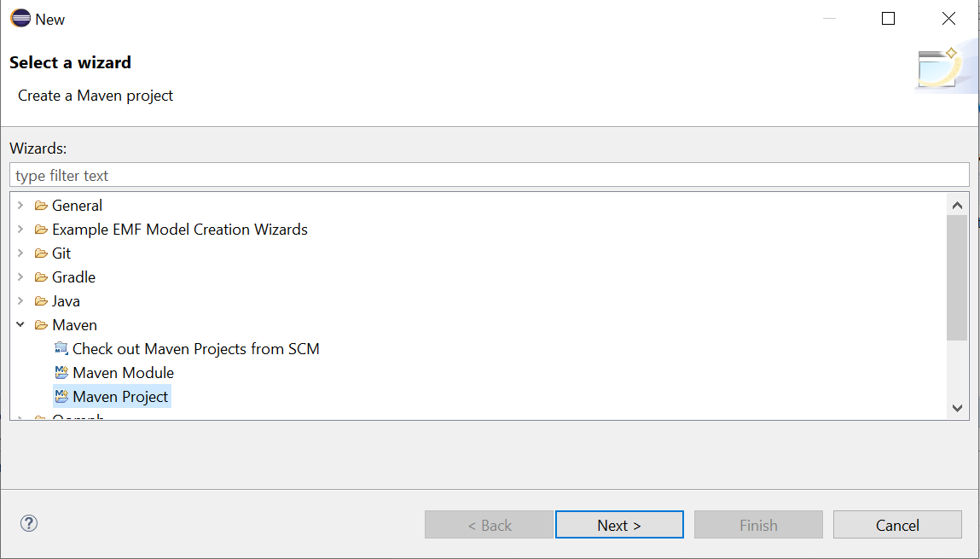The width and height of the screenshot is (980, 559).
Task: Collapse the Maven category
Action: [20, 324]
